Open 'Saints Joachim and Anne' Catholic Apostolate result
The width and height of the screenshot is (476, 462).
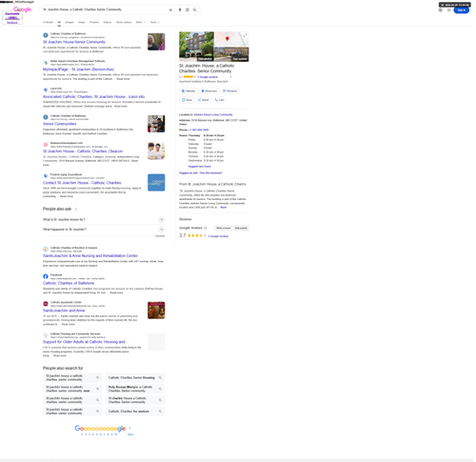[x=64, y=311]
